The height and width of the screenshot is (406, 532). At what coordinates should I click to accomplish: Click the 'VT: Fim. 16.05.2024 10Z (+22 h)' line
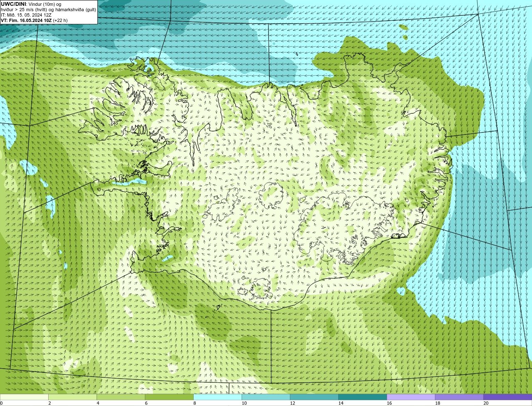[x=34, y=20]
